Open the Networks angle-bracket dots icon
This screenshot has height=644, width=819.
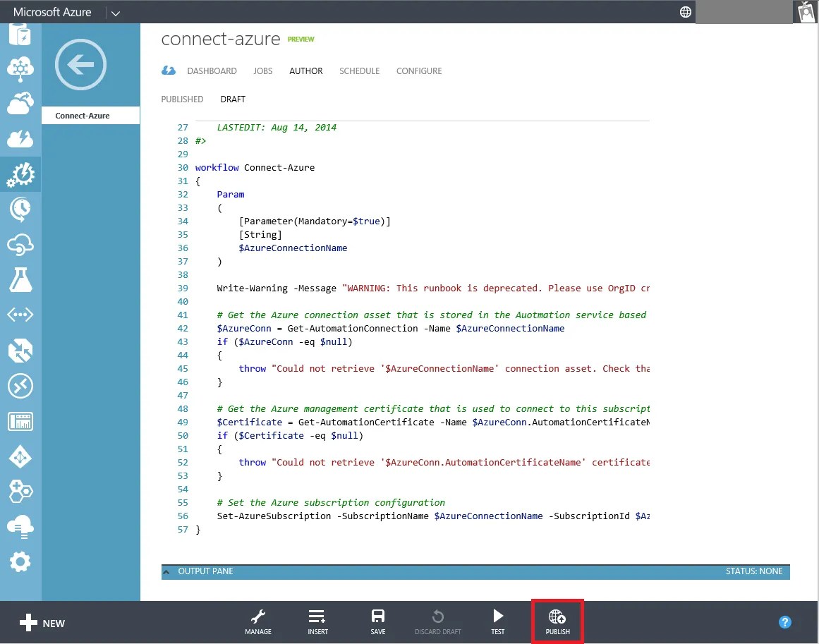click(20, 315)
